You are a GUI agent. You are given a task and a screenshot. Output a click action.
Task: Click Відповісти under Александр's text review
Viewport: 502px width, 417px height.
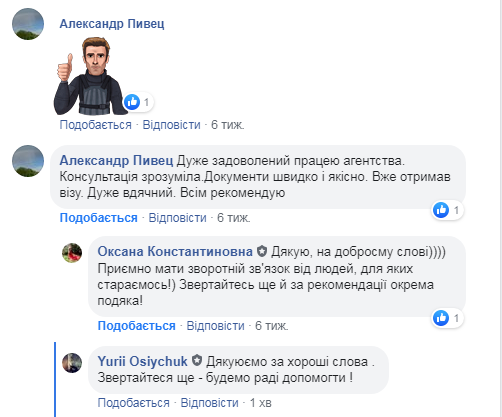(177, 218)
